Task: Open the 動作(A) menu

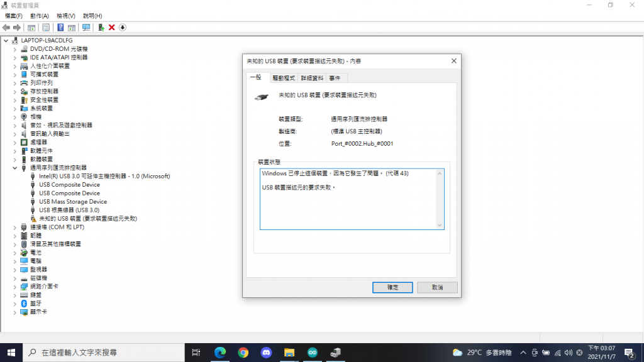Action: coord(40,16)
